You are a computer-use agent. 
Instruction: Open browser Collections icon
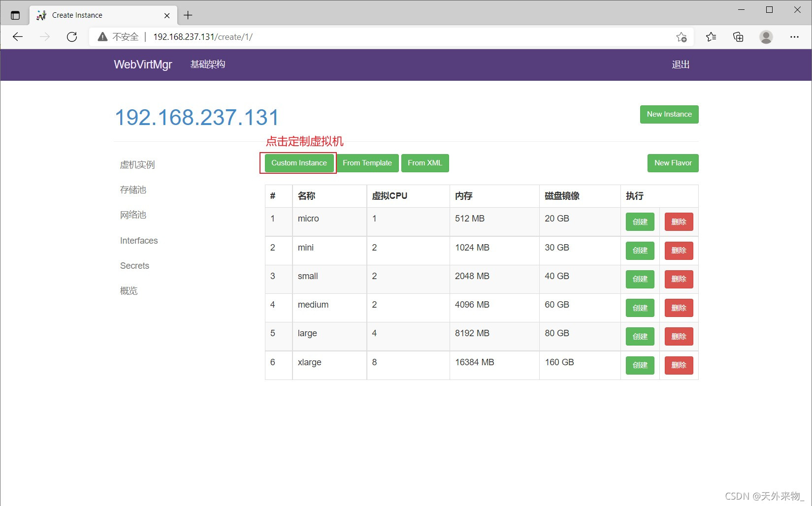738,37
